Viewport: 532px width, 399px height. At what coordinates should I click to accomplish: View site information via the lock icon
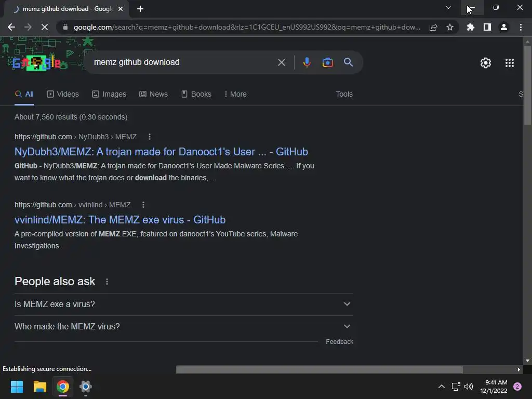[x=65, y=27]
